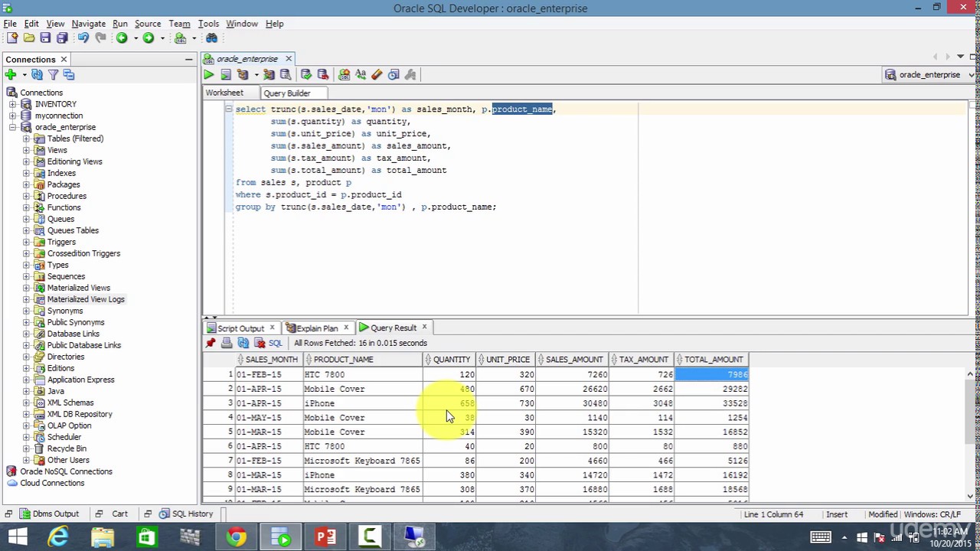The width and height of the screenshot is (980, 551).
Task: Sort by the TOTAL_AMOUNT column header
Action: click(713, 359)
